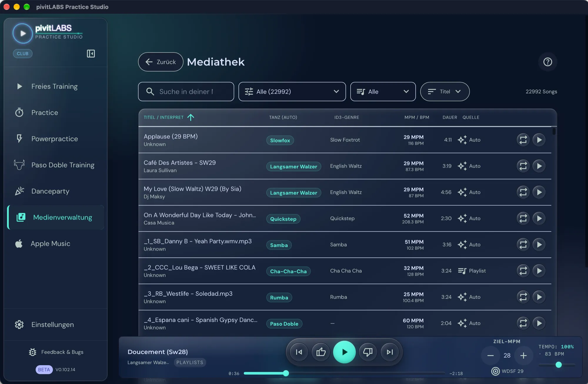Open Feedback & Bugs link
Viewport: 588px width, 384px height.
(x=56, y=352)
